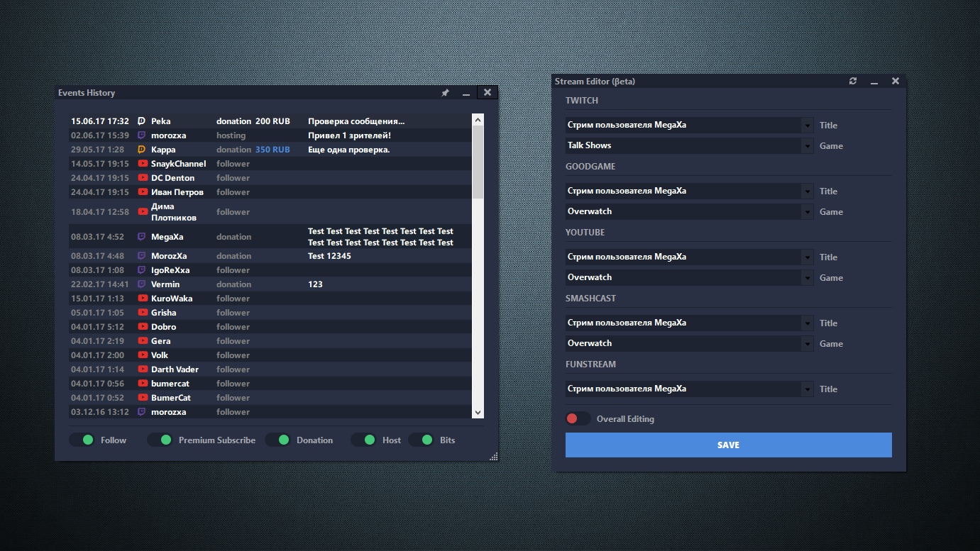
Task: Open the Funstream Title dropdown arrow
Action: (807, 389)
